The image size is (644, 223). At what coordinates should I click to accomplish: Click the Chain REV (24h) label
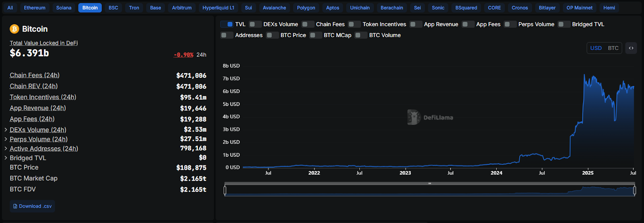click(34, 86)
